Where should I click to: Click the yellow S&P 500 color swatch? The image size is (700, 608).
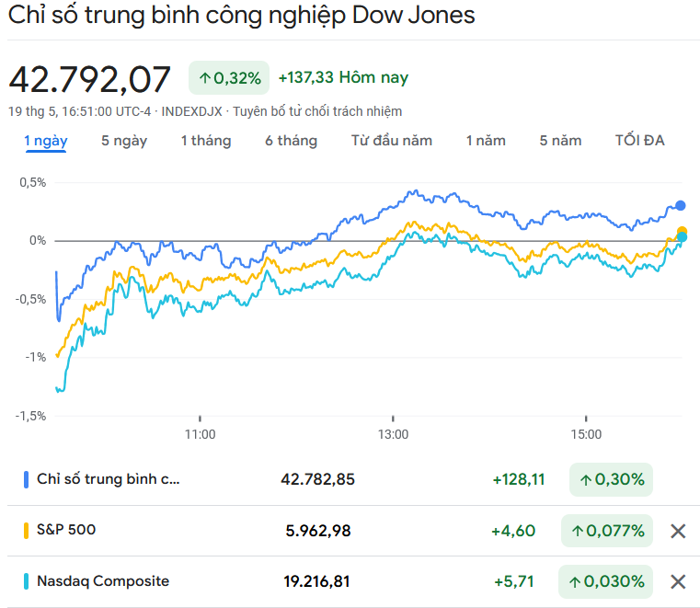(26, 531)
